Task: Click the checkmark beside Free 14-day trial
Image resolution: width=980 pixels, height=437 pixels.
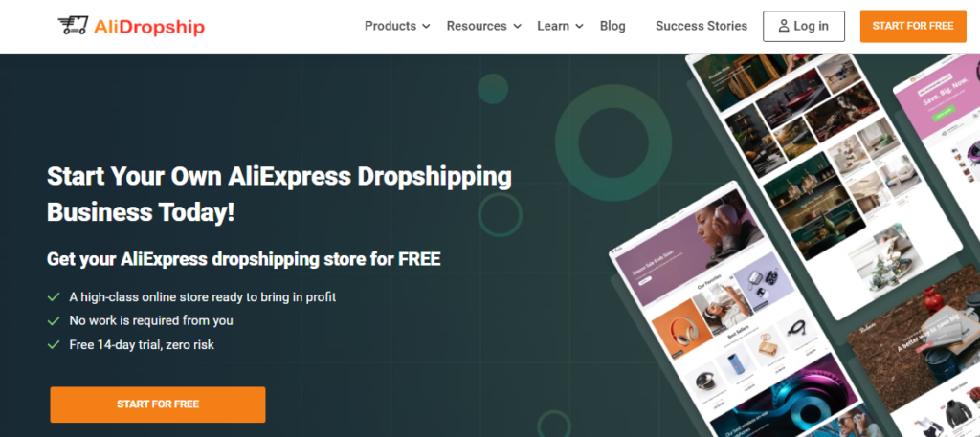Action: [54, 344]
